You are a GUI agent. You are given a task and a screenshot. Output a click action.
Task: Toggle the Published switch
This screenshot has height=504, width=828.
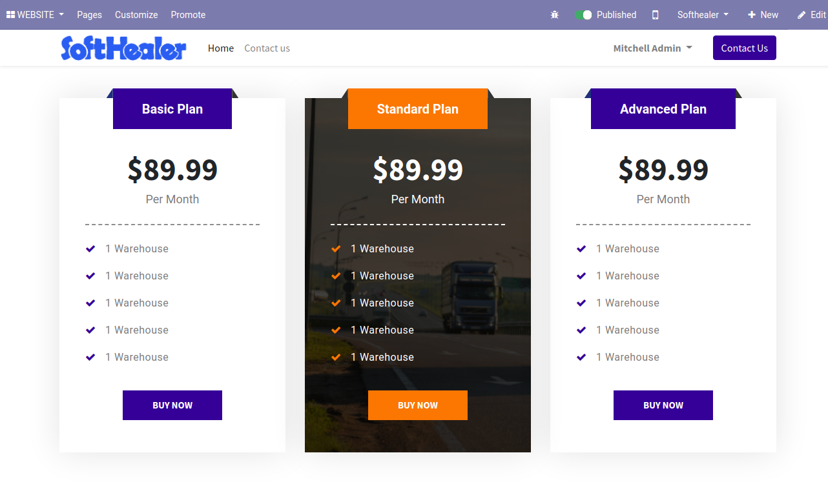click(583, 15)
